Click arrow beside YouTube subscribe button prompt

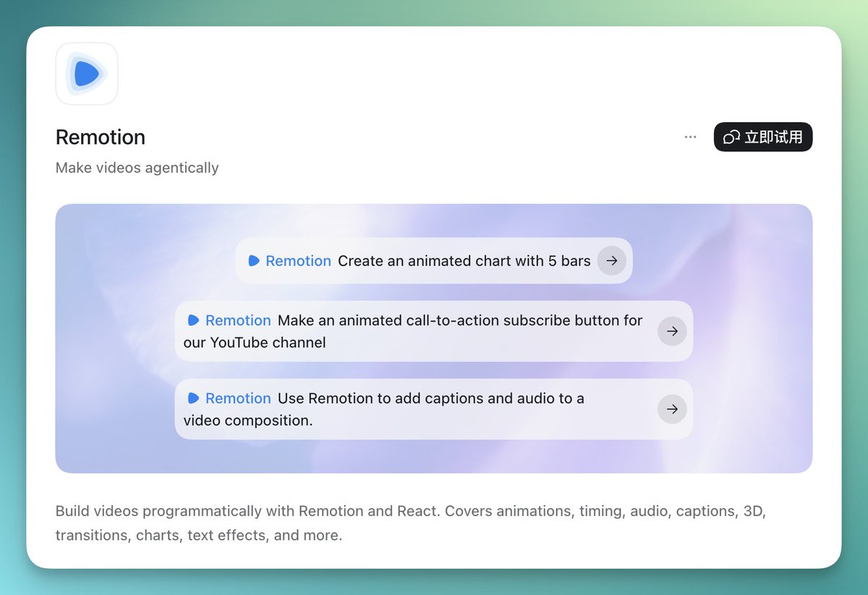coord(672,331)
